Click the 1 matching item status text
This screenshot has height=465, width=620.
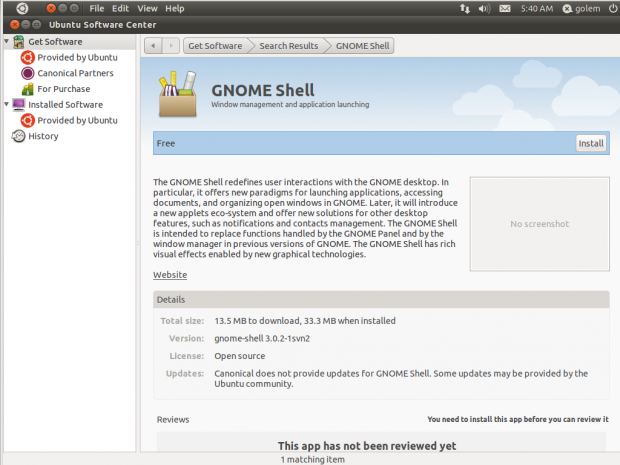tap(312, 459)
